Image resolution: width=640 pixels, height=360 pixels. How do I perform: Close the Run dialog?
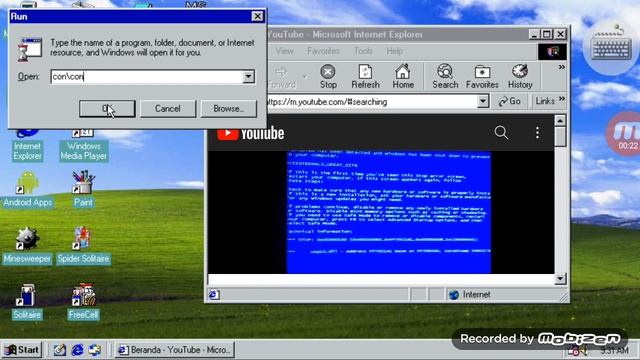(257, 16)
